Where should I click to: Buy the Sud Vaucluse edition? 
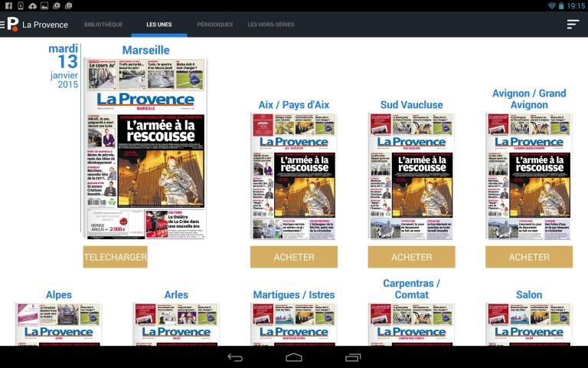pyautogui.click(x=411, y=257)
